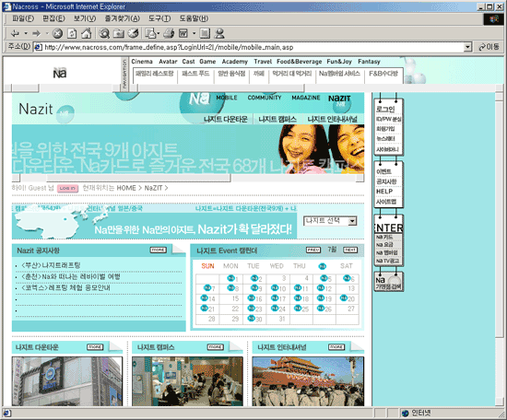
Task: Open the Na marker on calendar day 7
Action: point(206,287)
